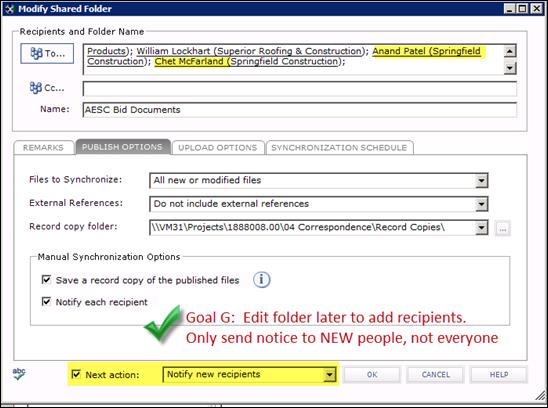Uncheck Save a record copy of published files
This screenshot has height=408, width=548.
click(x=46, y=279)
